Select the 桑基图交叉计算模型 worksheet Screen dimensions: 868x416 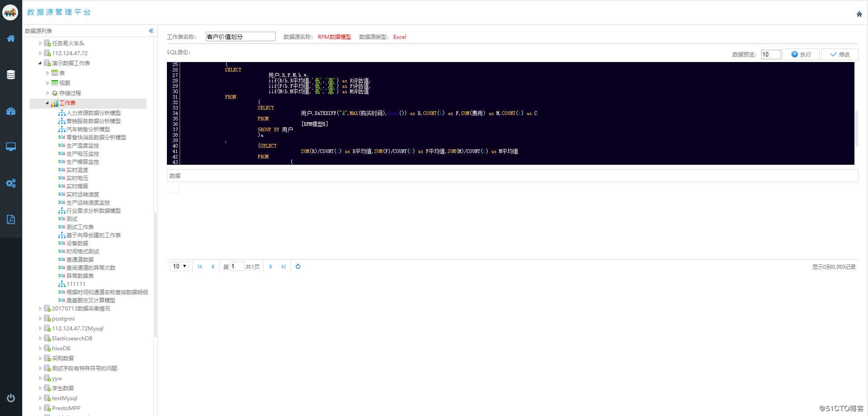pyautogui.click(x=91, y=301)
